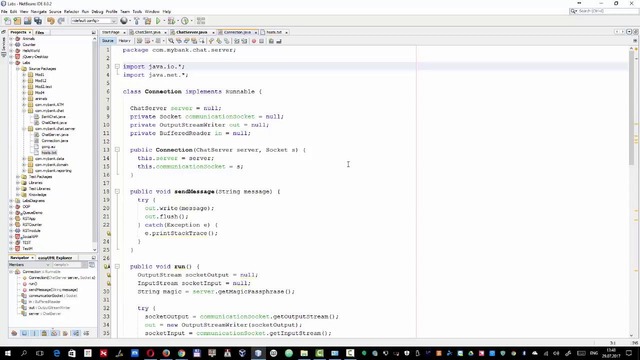Click the Navigator filter empty field
This screenshot has height=360, width=640.
[x=67, y=265]
